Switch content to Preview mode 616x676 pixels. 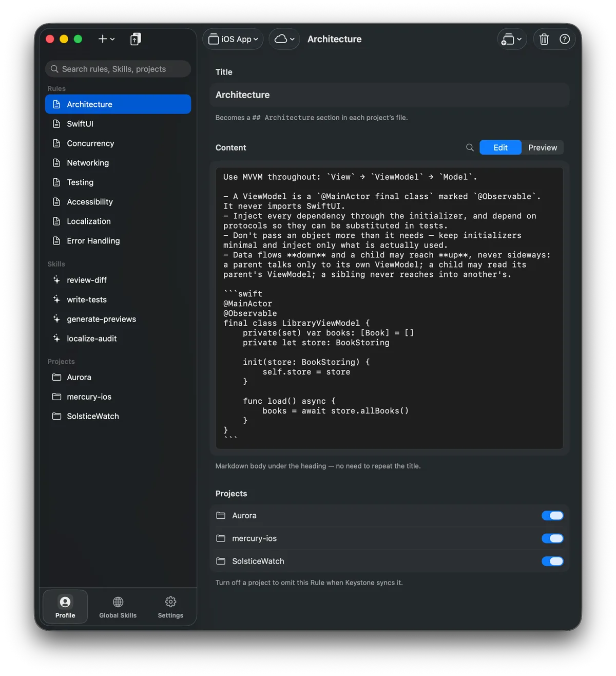[543, 147]
